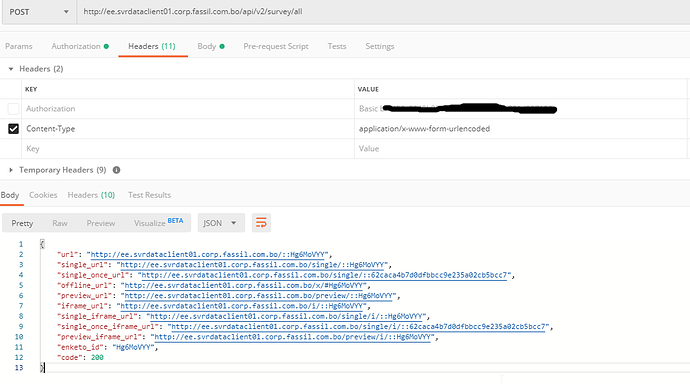Click the Temporary Headers info icon

pos(117,170)
